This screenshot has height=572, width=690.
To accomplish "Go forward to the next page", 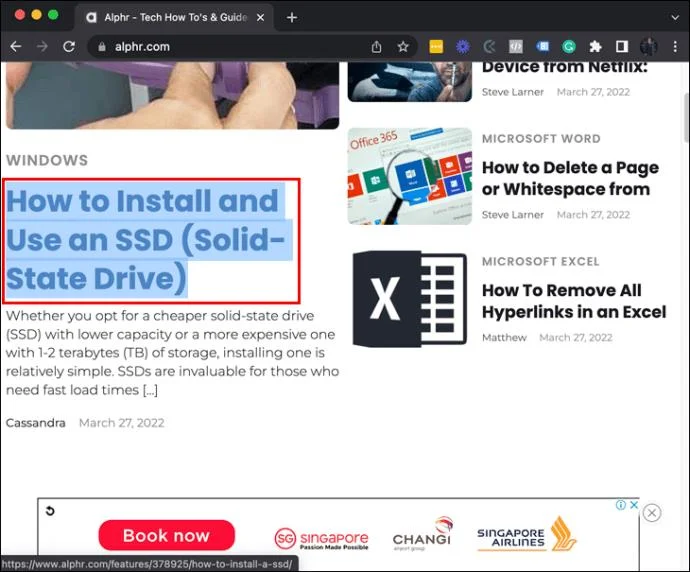I will click(x=42, y=47).
